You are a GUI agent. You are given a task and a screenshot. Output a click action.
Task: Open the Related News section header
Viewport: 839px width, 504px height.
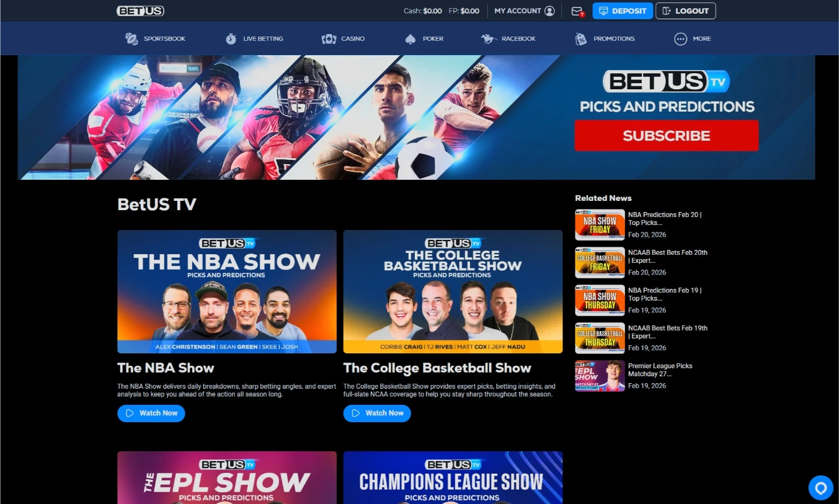coord(603,198)
